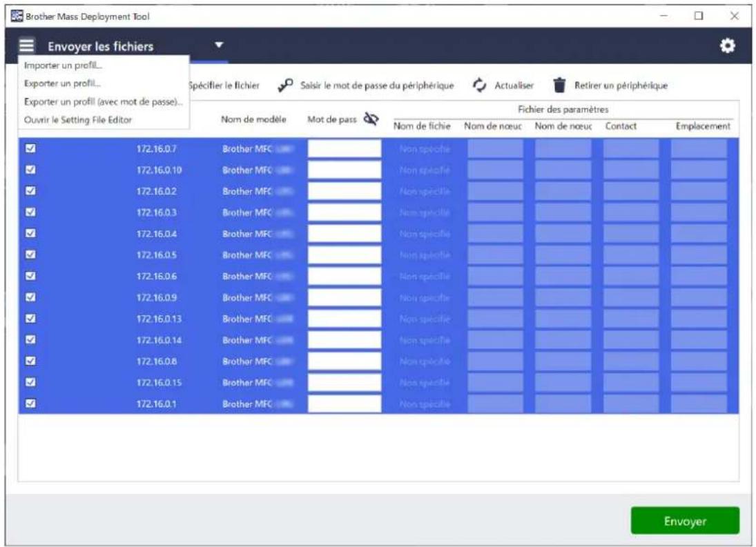756x547 pixels.
Task: Uncheck the checkbox for 172.16.0.14
Action: point(30,339)
